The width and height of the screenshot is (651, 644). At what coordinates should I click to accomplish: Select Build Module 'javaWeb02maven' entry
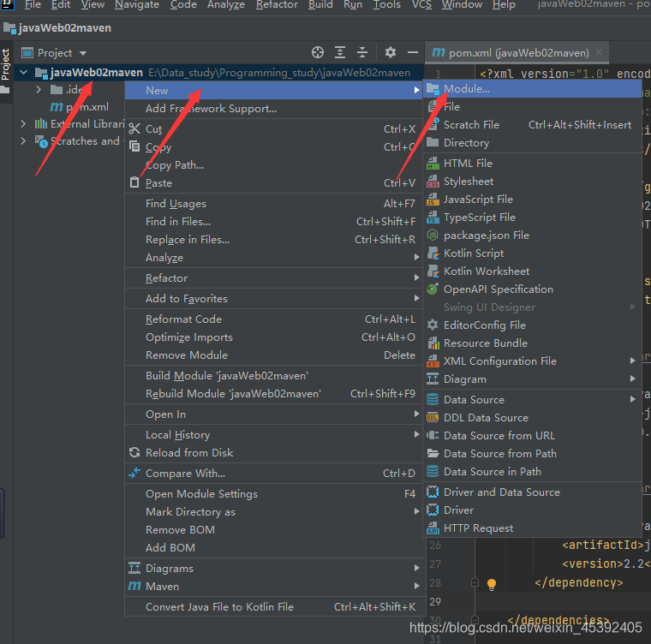(x=273, y=375)
